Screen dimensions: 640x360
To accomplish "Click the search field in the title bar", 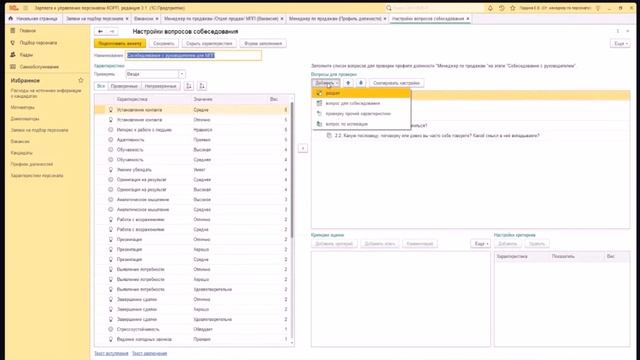I will 434,8.
